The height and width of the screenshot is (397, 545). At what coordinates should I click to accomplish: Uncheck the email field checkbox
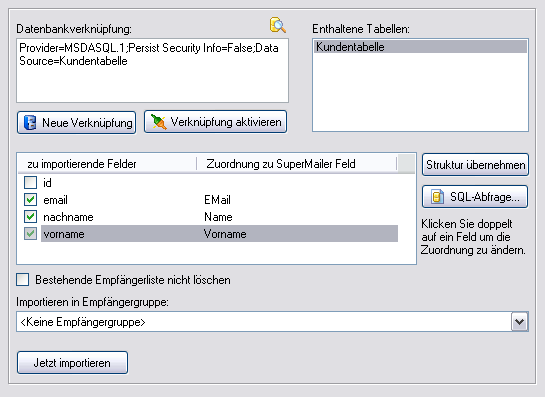[x=30, y=200]
